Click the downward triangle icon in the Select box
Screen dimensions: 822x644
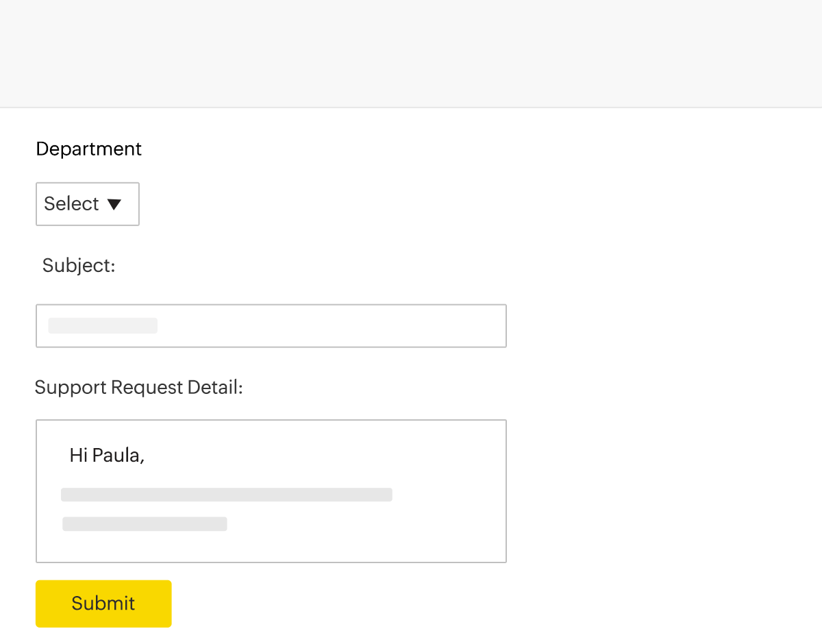click(x=115, y=203)
